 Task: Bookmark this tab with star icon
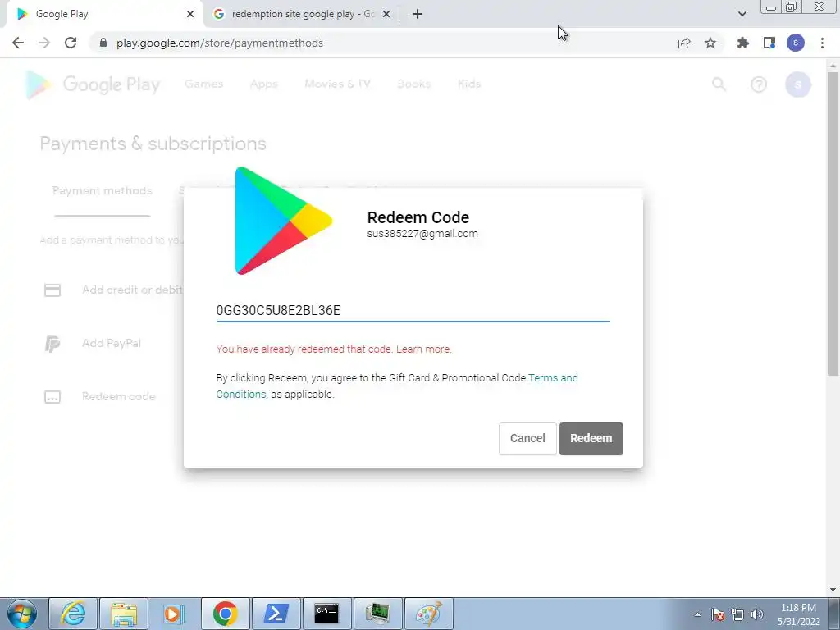click(x=710, y=43)
